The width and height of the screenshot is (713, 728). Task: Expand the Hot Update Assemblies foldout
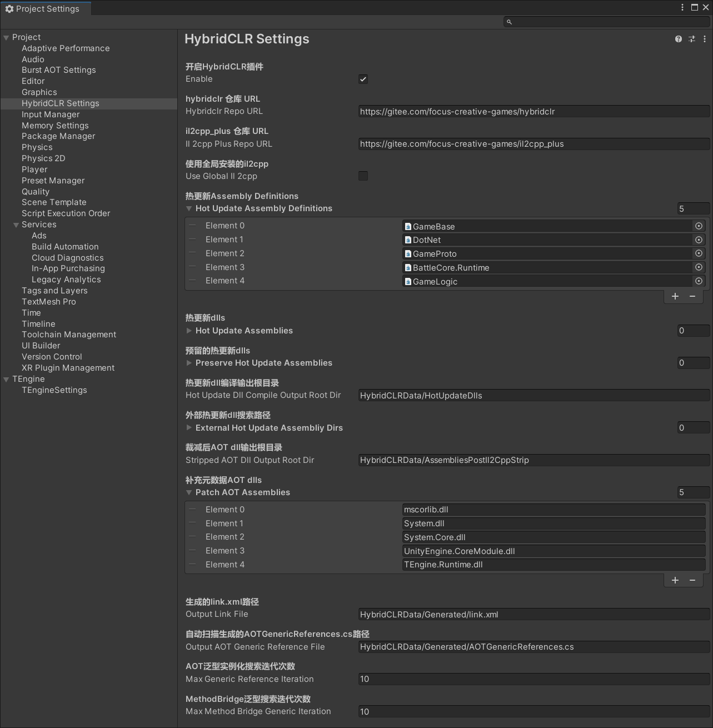pyautogui.click(x=189, y=331)
